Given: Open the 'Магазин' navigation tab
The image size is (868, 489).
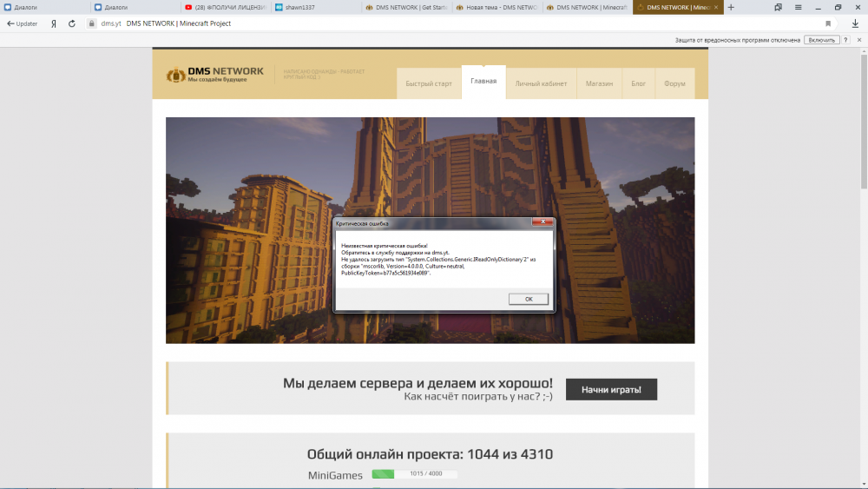Looking at the screenshot, I should (599, 84).
